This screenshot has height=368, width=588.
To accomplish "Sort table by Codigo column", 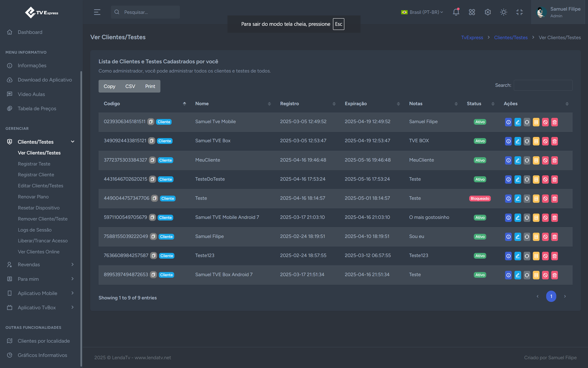I will (145, 104).
